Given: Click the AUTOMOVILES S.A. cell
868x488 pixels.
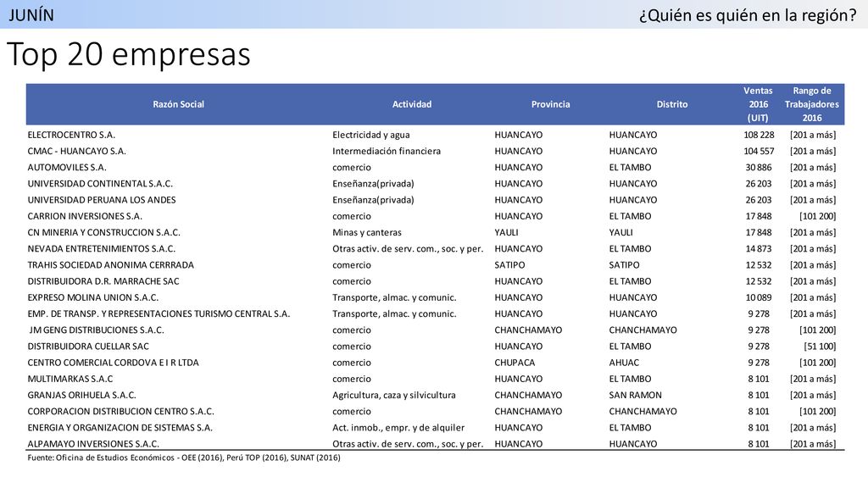Looking at the screenshot, I should 67,167.
